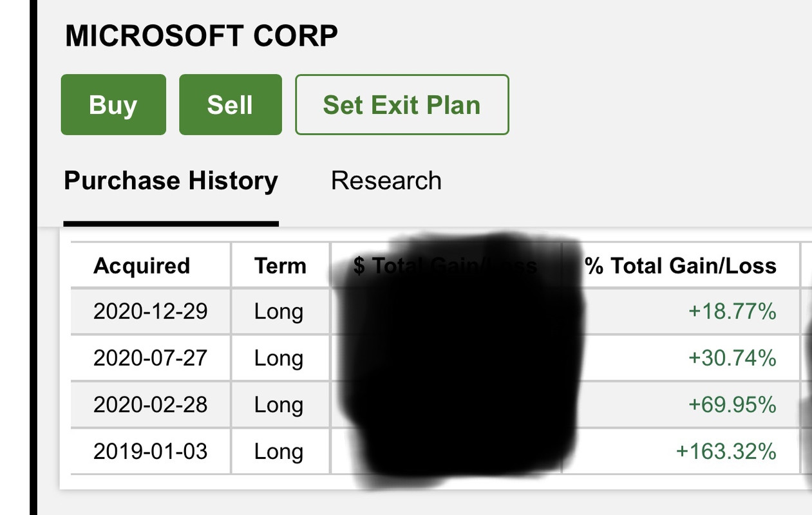The image size is (812, 515).
Task: Sort by the Acquired column header
Action: pos(142,266)
